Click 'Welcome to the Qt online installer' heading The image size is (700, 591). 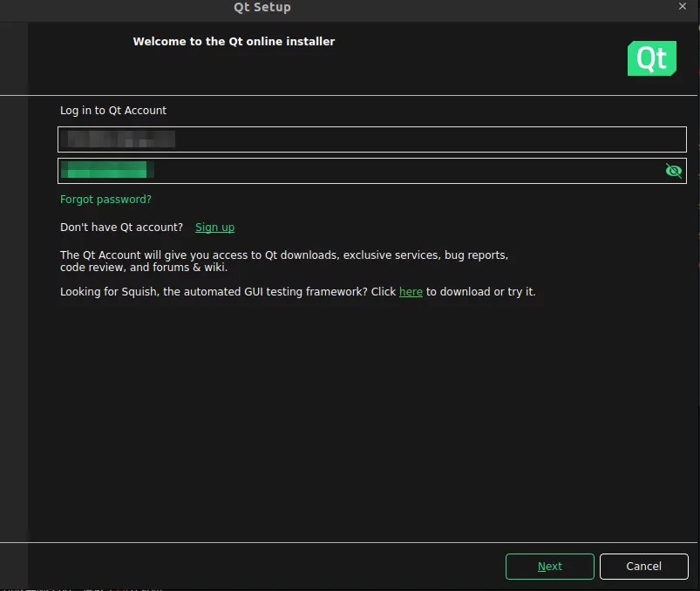pyautogui.click(x=234, y=42)
